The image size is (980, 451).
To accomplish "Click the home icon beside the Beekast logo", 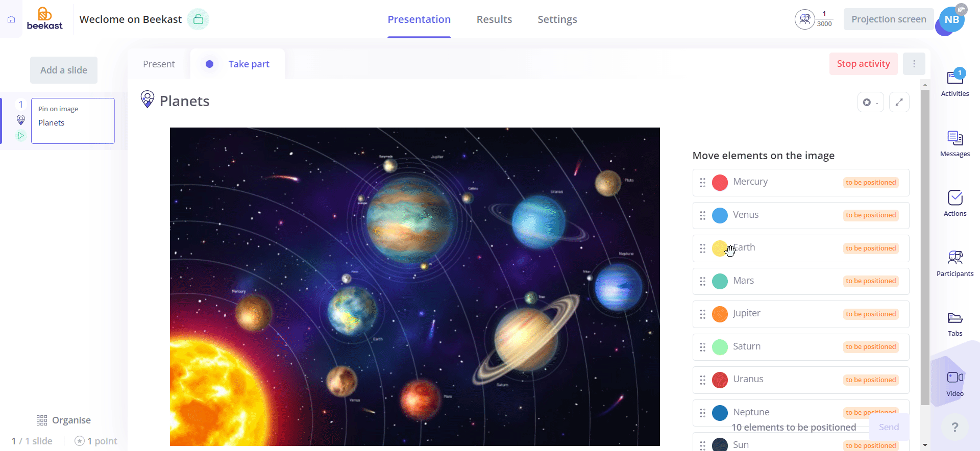I will coord(11,19).
